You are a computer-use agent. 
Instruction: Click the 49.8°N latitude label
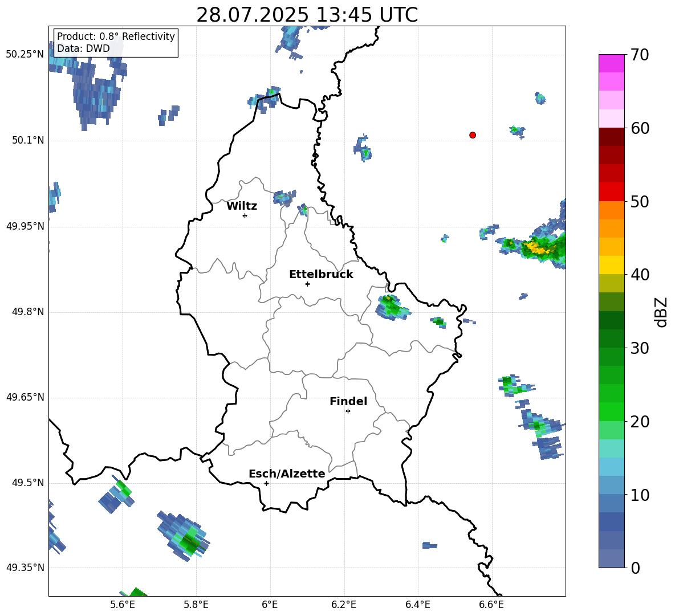click(x=28, y=312)
